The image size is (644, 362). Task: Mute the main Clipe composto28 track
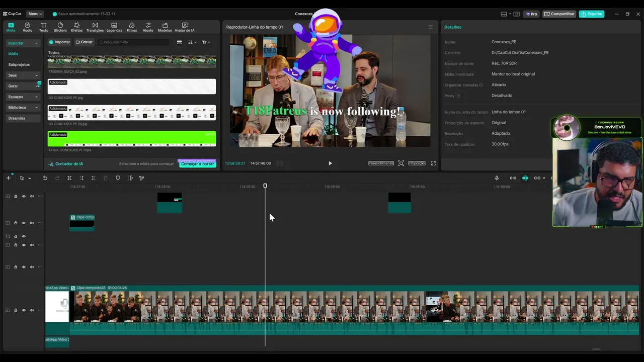click(32, 310)
